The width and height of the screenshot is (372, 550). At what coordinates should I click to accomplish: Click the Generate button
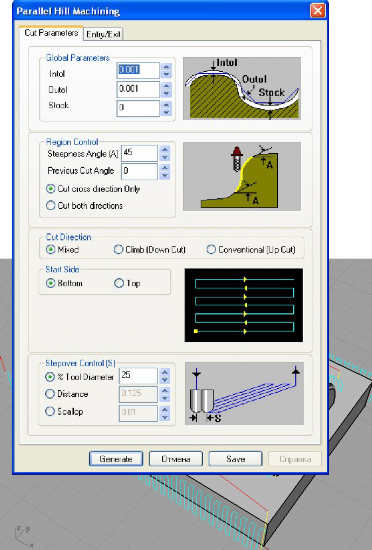116,459
